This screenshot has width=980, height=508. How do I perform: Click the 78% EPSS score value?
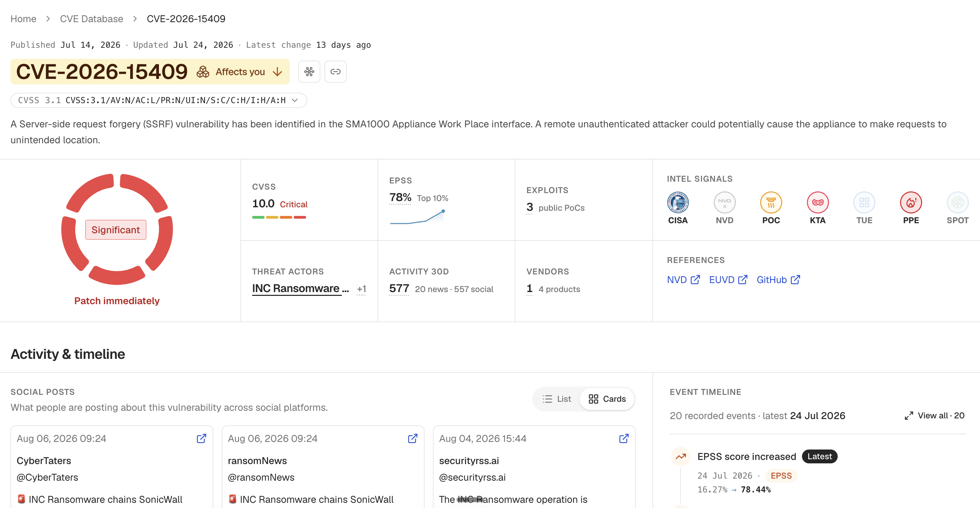400,197
